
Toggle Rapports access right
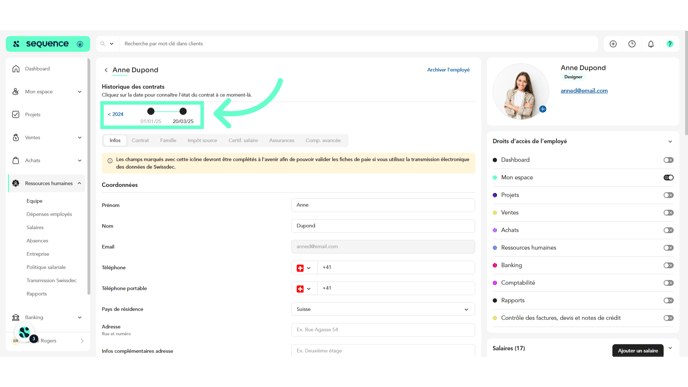[x=668, y=301]
